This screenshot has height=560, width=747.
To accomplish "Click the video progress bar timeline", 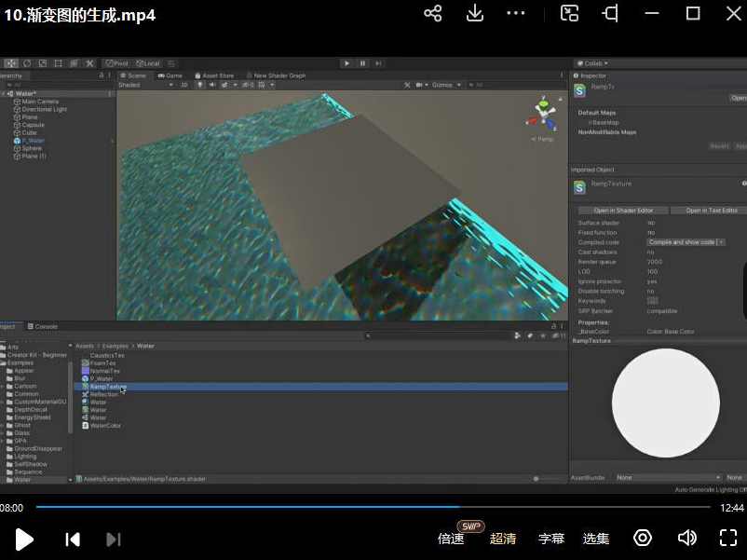I will (x=373, y=508).
